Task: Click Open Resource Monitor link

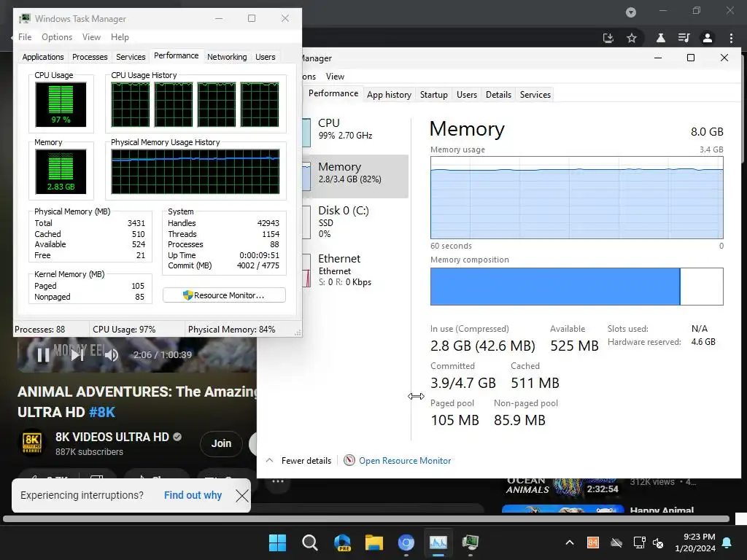Action: coord(404,461)
